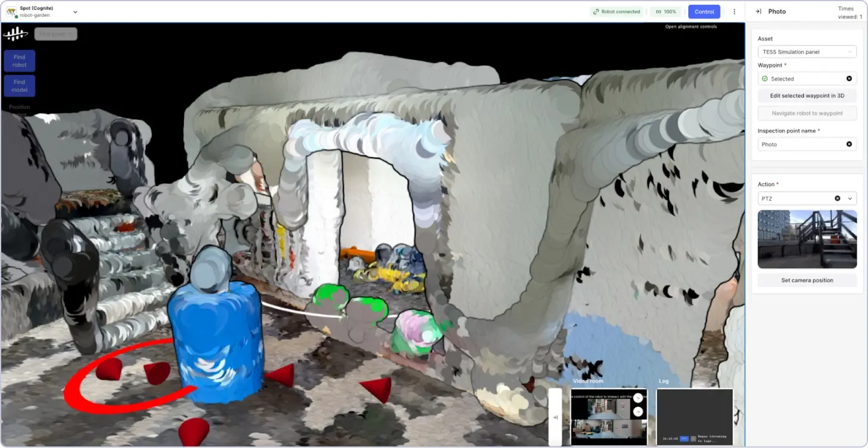This screenshot has height=448, width=868.
Task: Click the Robot connected status badge
Action: (x=616, y=11)
